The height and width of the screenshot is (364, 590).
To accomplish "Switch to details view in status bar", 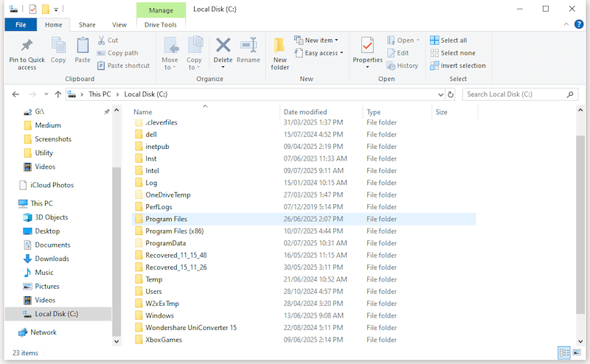I will 564,352.
